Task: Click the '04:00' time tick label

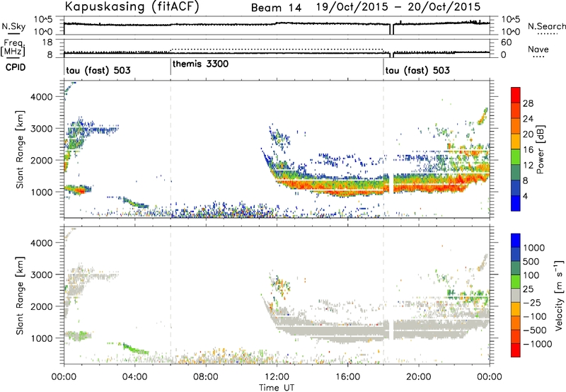Action: (x=135, y=377)
